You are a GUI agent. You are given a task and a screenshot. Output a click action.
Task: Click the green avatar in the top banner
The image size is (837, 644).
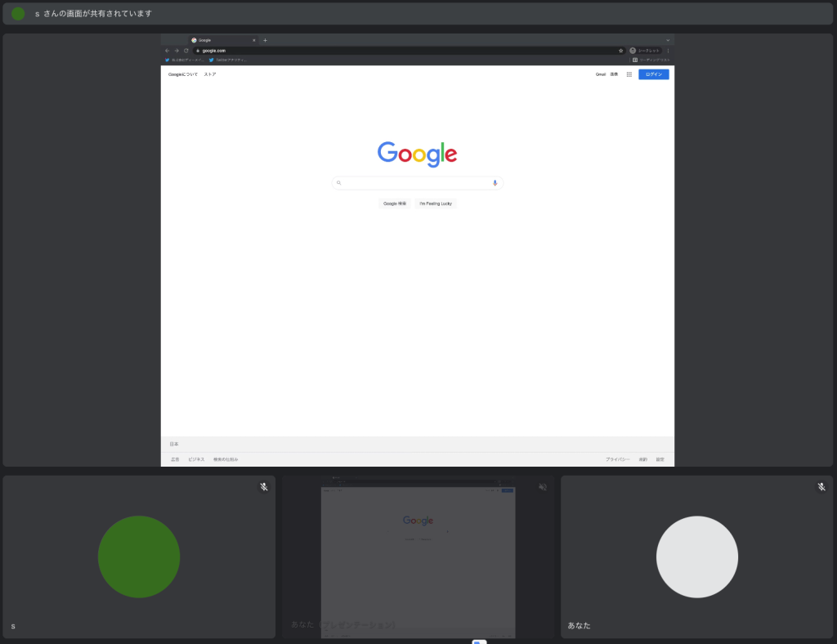pyautogui.click(x=18, y=14)
